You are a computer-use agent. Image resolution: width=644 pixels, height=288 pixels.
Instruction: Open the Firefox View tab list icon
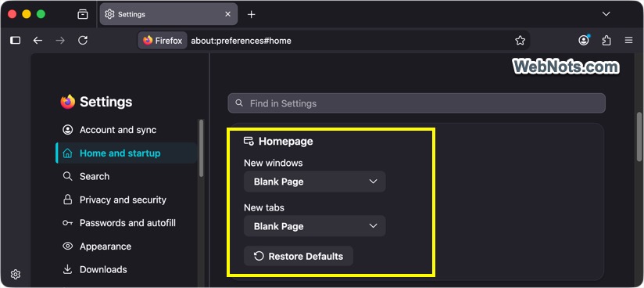[83, 14]
